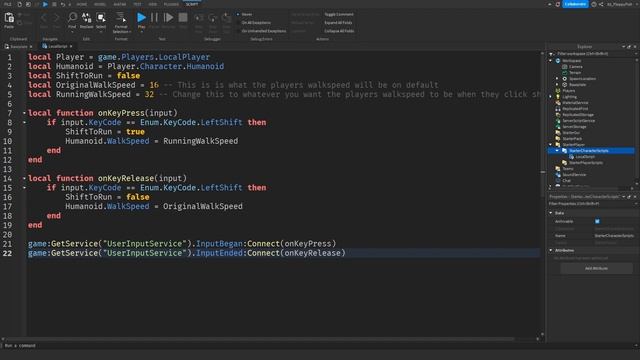The image size is (640, 360).
Task: Click the Undo arrow in title bar
Action: click(63, 4)
